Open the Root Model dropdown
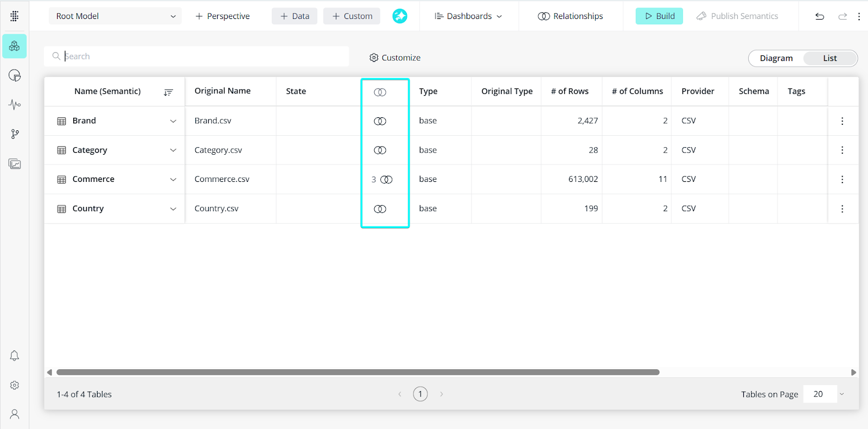868x429 pixels. point(115,16)
